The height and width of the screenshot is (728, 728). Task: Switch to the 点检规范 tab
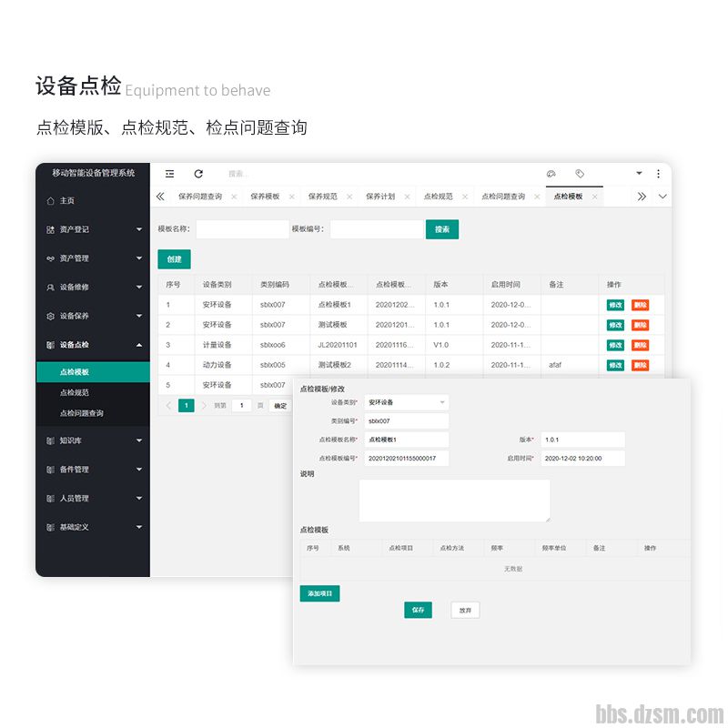point(438,197)
